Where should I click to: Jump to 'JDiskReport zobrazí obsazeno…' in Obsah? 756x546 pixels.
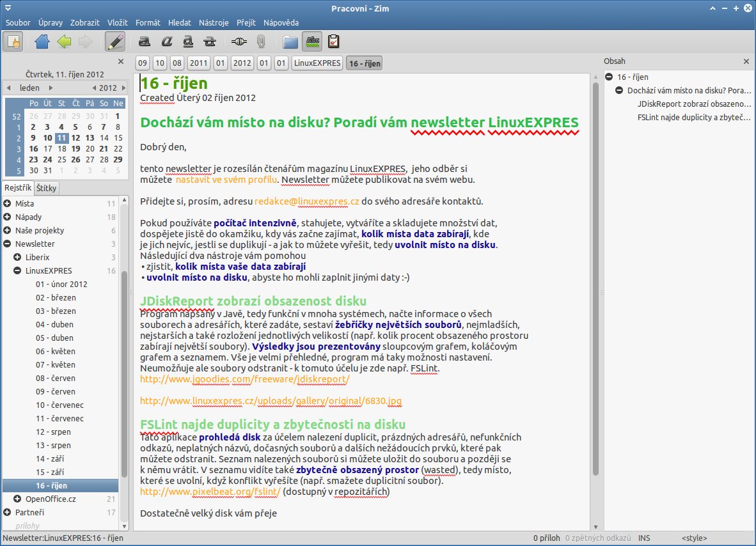[695, 104]
